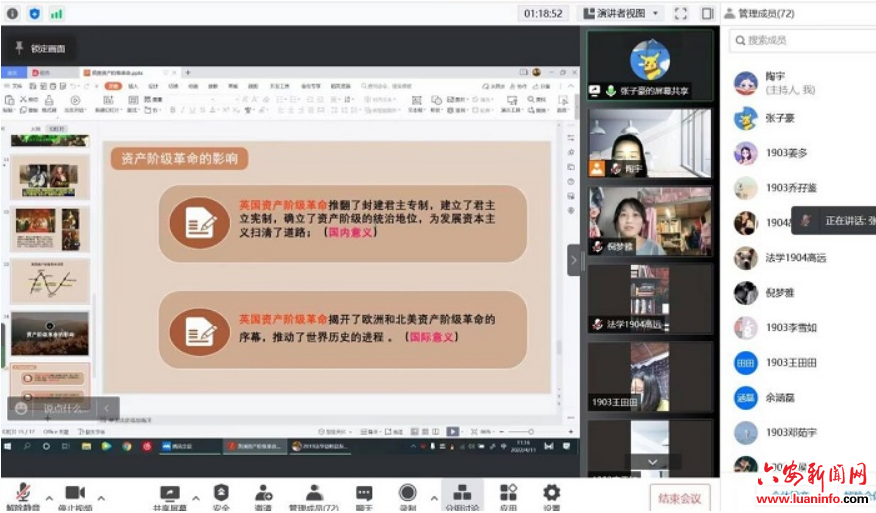Image resolution: width=876 pixels, height=513 pixels.
Task: Show meeting info icon at top left
Action: click(12, 14)
